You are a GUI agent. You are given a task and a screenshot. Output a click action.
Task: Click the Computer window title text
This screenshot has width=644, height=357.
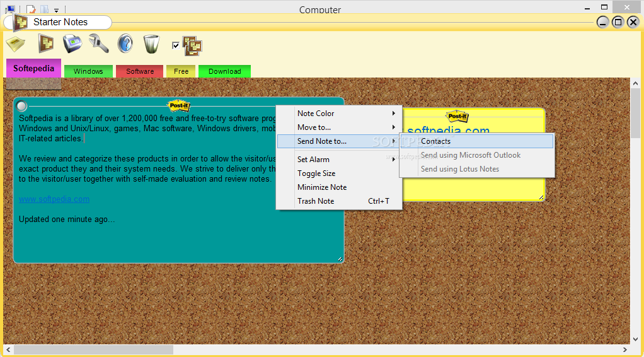tap(320, 9)
